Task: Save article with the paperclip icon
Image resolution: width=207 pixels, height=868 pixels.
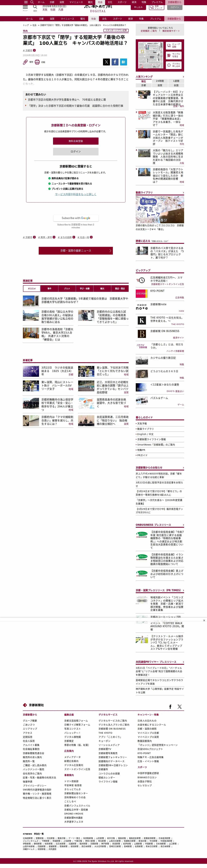Action: click(x=25, y=62)
